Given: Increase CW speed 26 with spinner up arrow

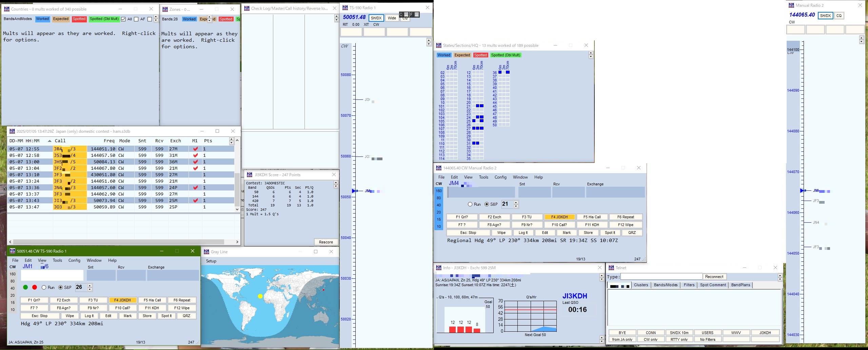Looking at the screenshot, I should pyautogui.click(x=90, y=285).
